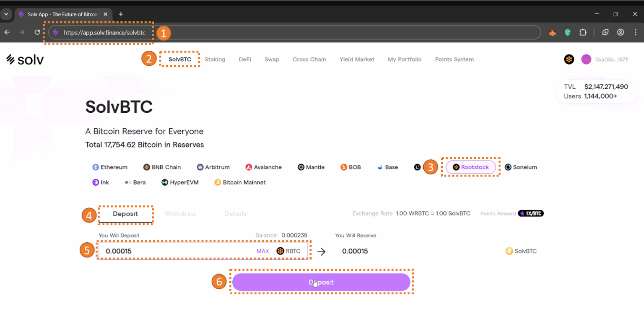
Task: Focus the address bar showing app.solv.finance/solvbtc
Action: [x=294, y=32]
